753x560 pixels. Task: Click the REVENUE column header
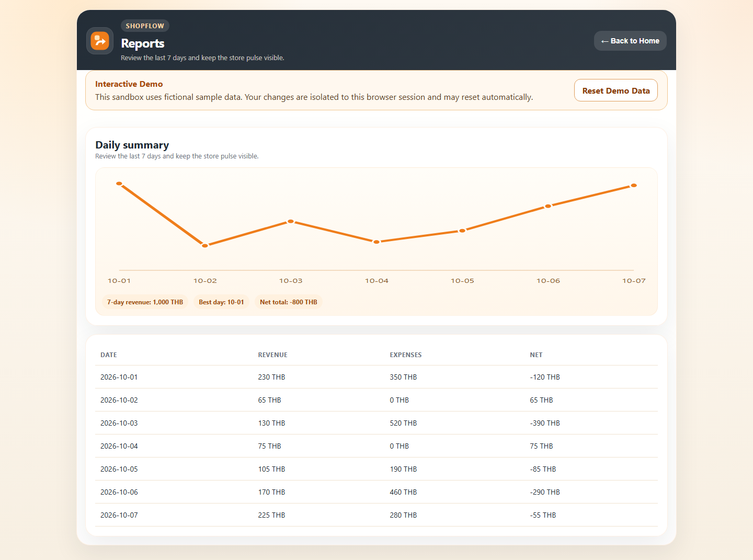pyautogui.click(x=273, y=355)
